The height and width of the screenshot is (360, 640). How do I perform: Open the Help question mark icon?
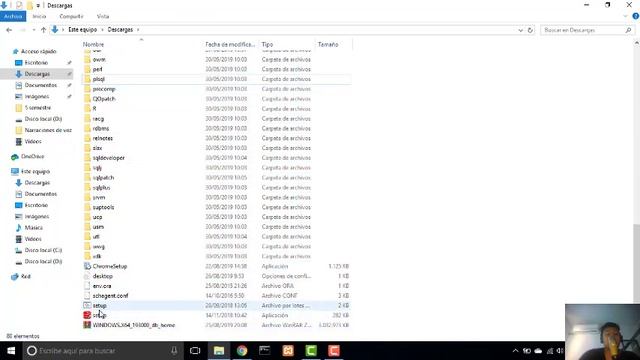click(636, 16)
